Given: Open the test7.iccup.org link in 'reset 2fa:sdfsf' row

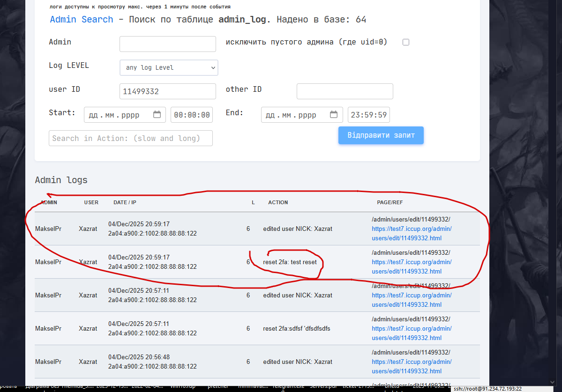Looking at the screenshot, I should pos(412,333).
